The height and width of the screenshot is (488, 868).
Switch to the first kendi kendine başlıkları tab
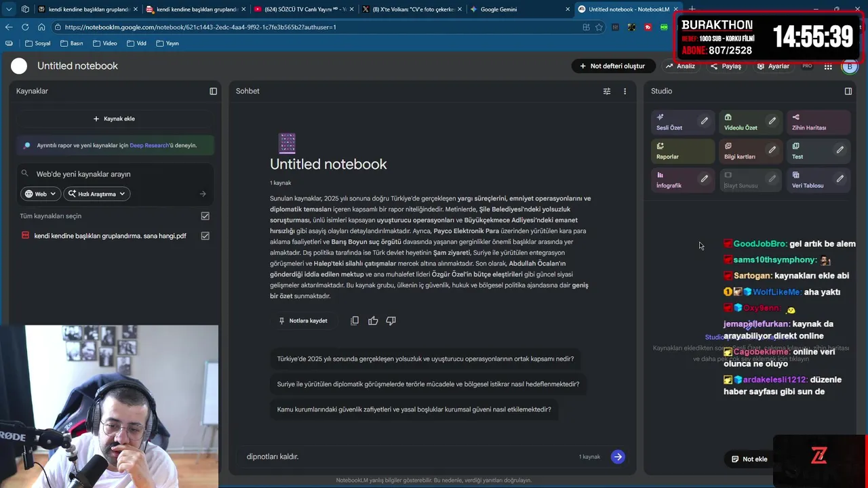pyautogui.click(x=87, y=9)
